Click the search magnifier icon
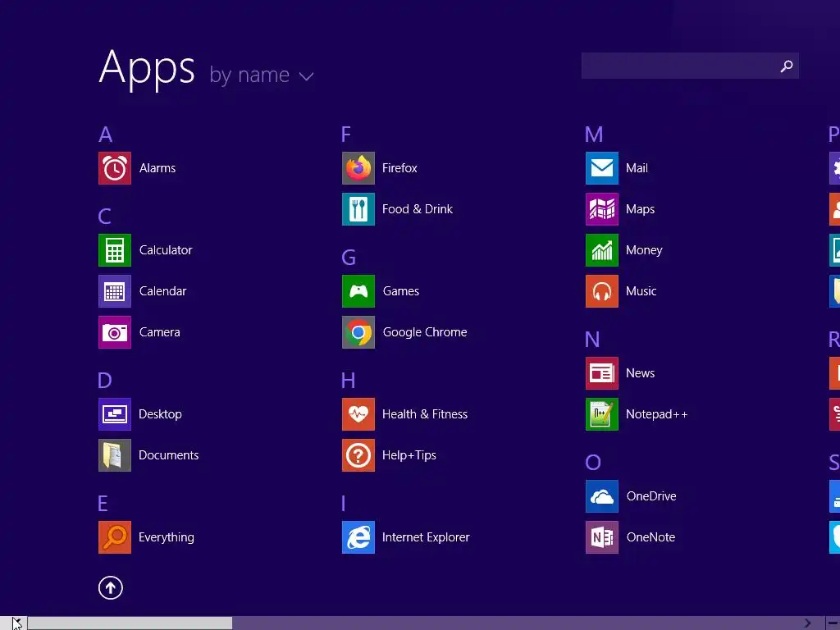 tap(787, 66)
